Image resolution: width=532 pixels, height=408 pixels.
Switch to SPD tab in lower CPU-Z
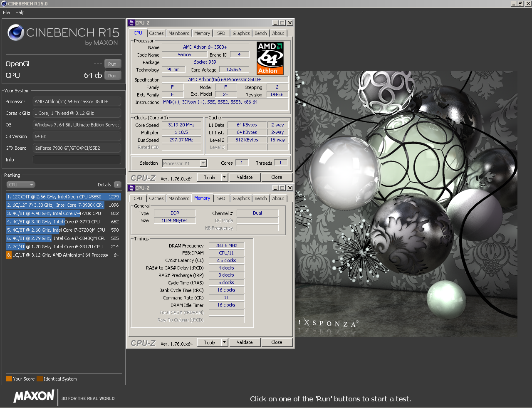coord(221,198)
